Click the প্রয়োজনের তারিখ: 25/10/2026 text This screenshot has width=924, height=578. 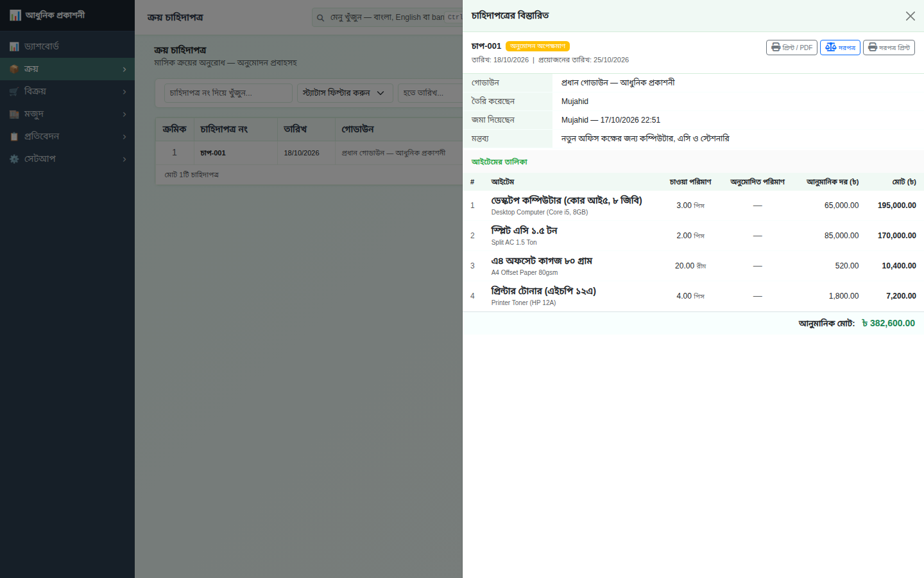[583, 60]
